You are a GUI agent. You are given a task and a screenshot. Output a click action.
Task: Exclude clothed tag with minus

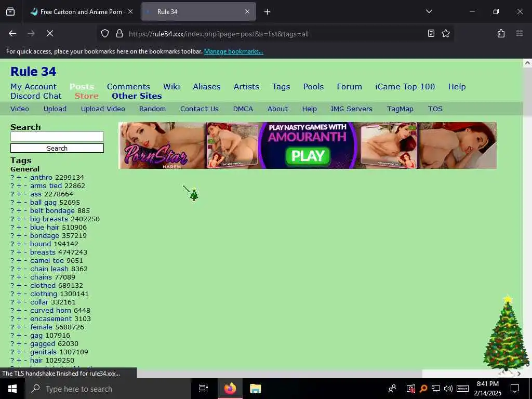pos(25,285)
